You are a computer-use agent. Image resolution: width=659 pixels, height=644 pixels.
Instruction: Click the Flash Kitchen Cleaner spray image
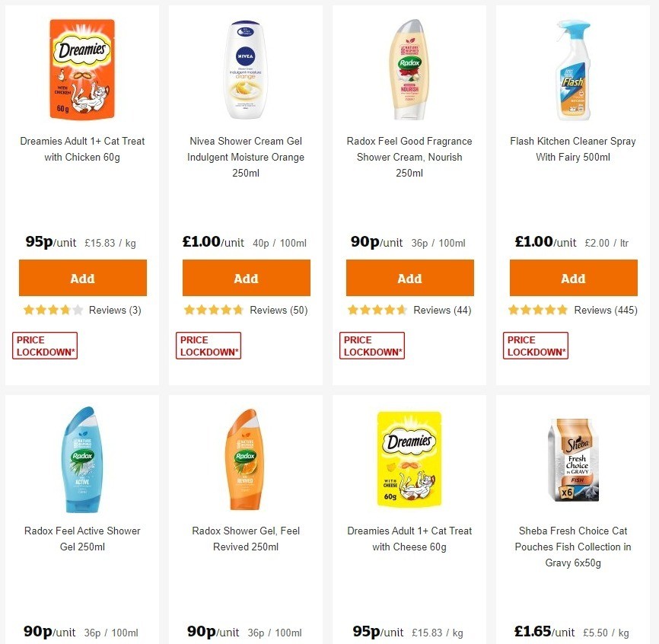(x=573, y=69)
